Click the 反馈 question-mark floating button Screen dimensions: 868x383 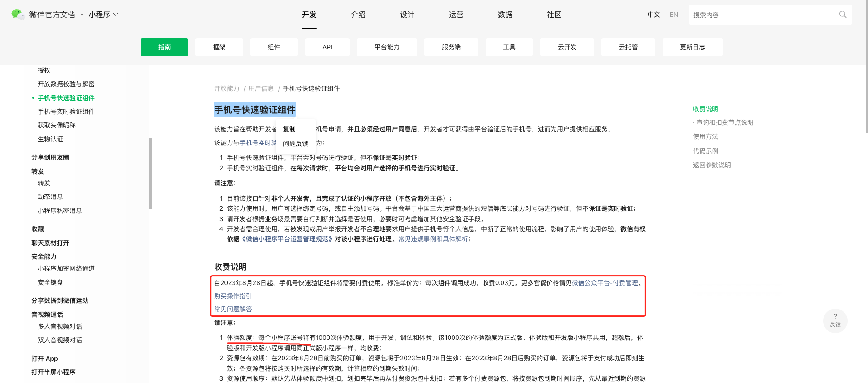(835, 320)
